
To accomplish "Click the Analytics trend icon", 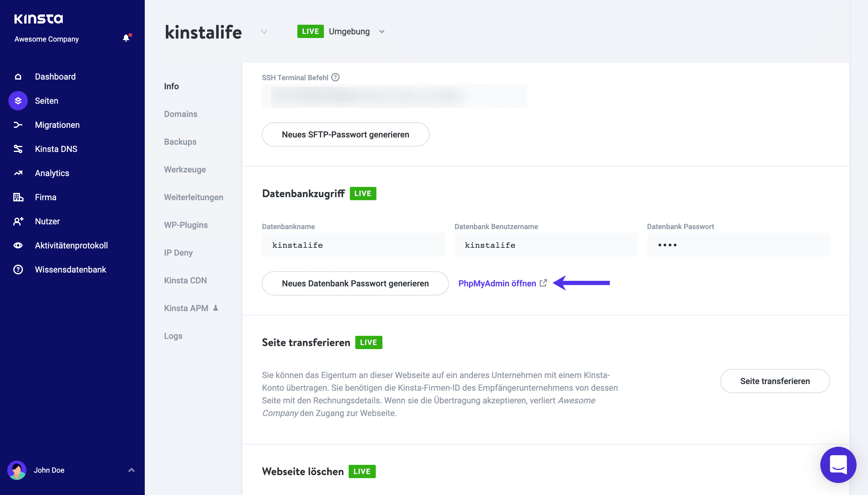I will tap(18, 173).
